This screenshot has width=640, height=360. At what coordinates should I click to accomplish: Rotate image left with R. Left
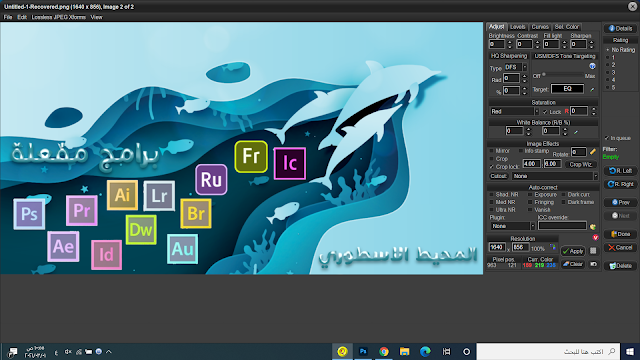[x=620, y=171]
